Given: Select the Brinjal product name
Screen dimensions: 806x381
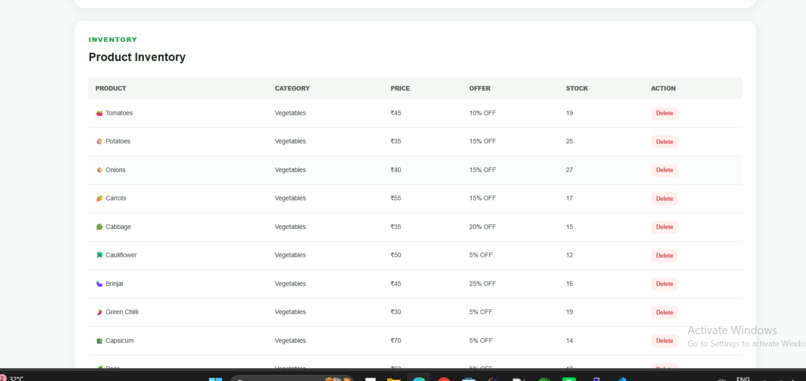Looking at the screenshot, I should pos(114,284).
